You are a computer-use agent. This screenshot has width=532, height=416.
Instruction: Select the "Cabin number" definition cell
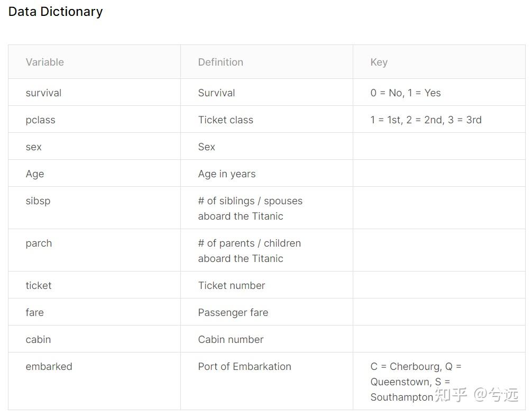tap(231, 339)
